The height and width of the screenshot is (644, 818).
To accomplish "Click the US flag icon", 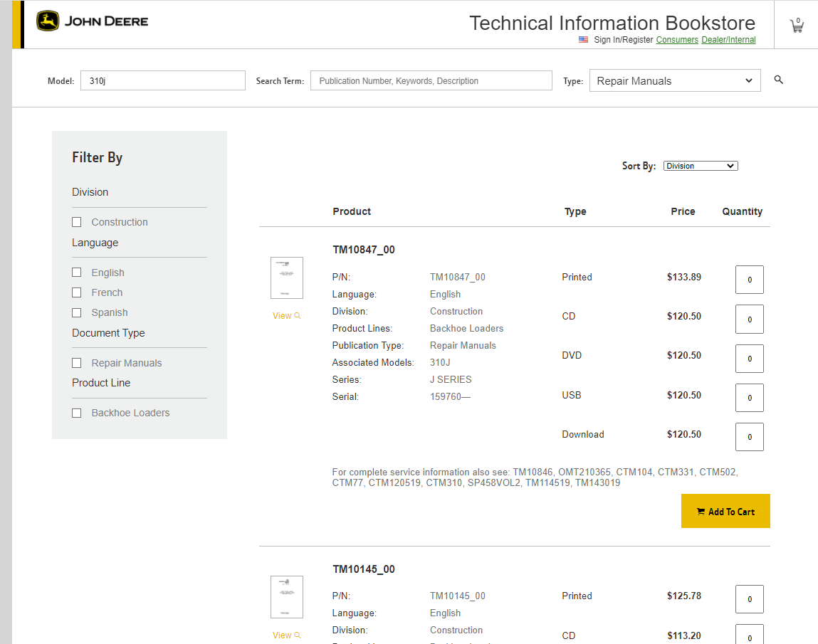I will 583,40.
